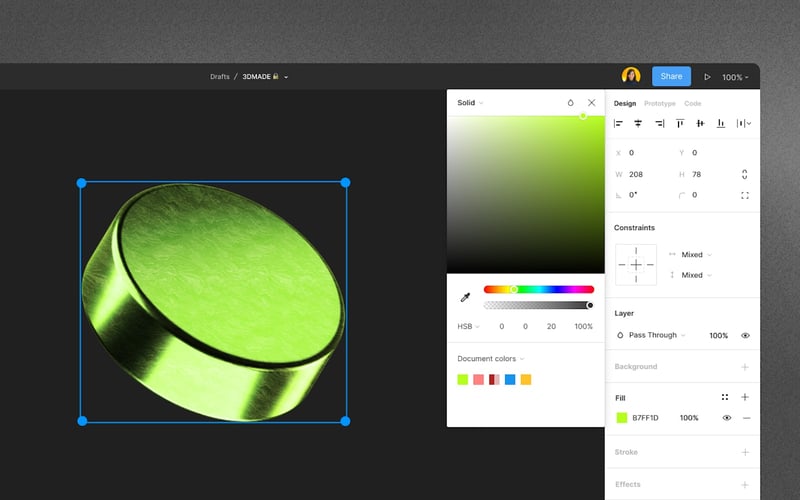Click the blend mode droplet beside Pass Through

click(620, 335)
